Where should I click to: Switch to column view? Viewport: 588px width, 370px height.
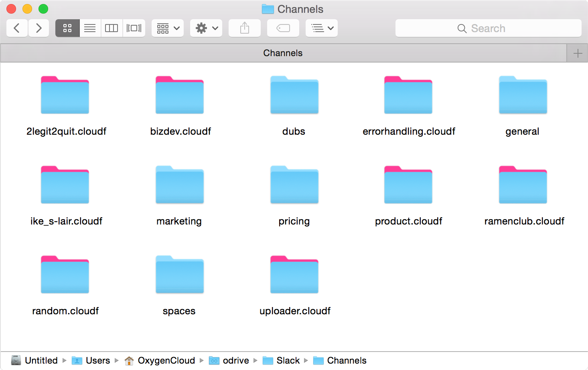click(x=112, y=28)
